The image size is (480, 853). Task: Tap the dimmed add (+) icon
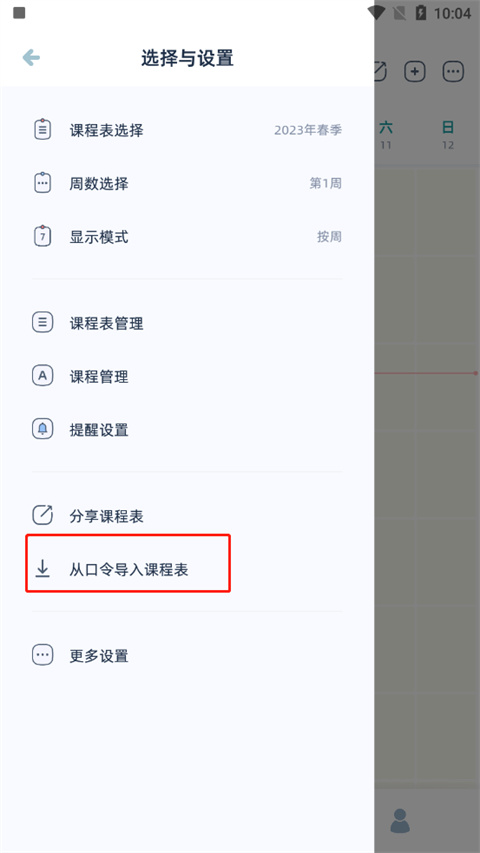415,71
